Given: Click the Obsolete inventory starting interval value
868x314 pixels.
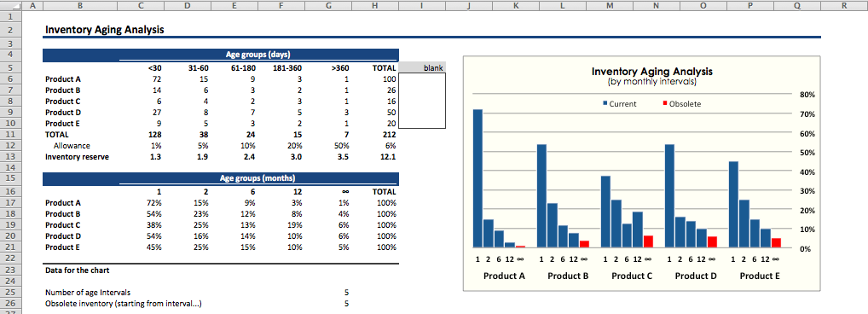Looking at the screenshot, I should point(346,304).
